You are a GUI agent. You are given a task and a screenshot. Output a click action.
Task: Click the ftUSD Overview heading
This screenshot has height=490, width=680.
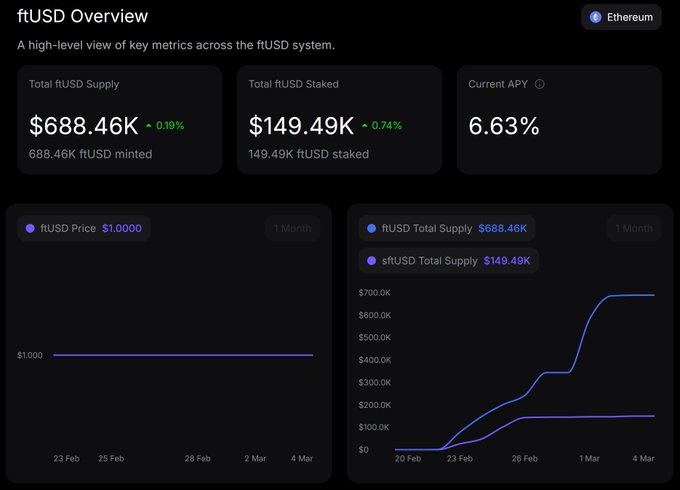click(83, 16)
